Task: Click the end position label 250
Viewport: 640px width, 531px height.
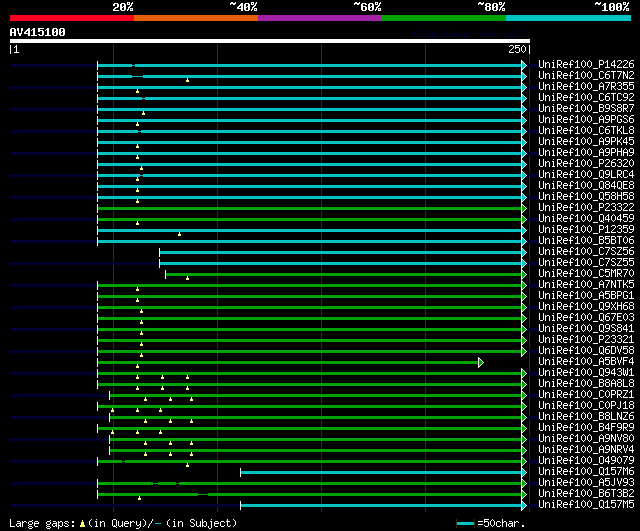Action: 517,49
